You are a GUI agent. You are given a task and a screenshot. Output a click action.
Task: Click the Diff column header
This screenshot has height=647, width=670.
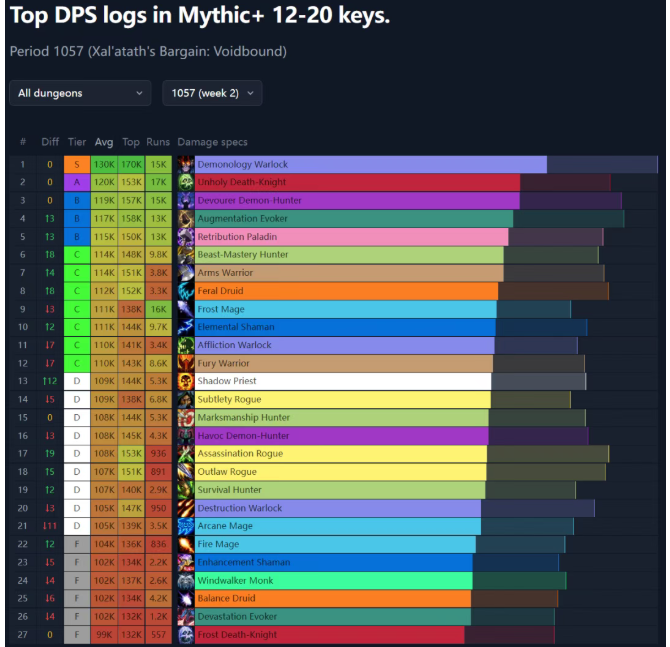click(x=50, y=142)
